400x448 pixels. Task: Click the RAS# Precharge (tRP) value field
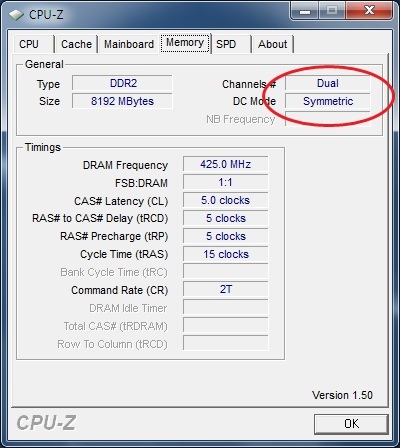point(226,236)
